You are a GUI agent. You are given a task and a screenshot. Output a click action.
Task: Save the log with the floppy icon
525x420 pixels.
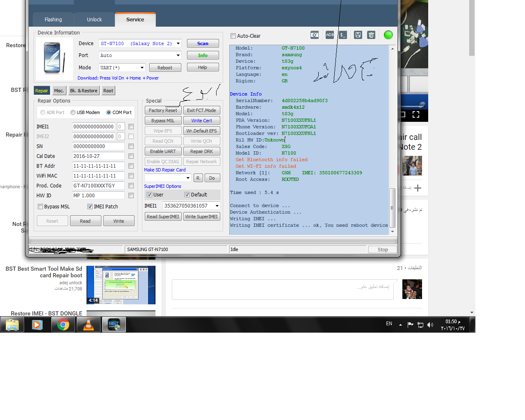[358, 35]
